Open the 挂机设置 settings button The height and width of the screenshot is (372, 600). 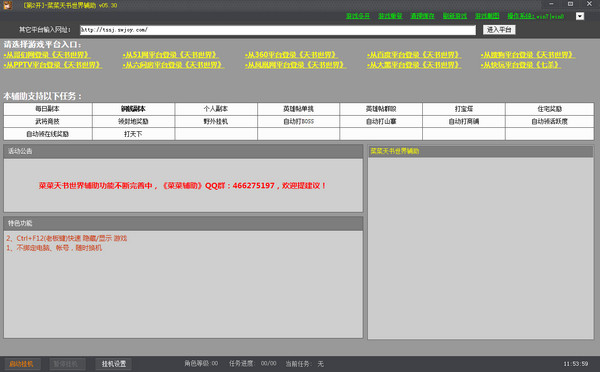(114, 364)
